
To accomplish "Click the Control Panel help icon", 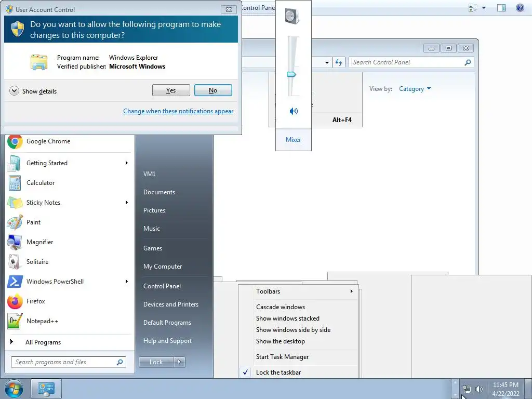I will tap(520, 7).
